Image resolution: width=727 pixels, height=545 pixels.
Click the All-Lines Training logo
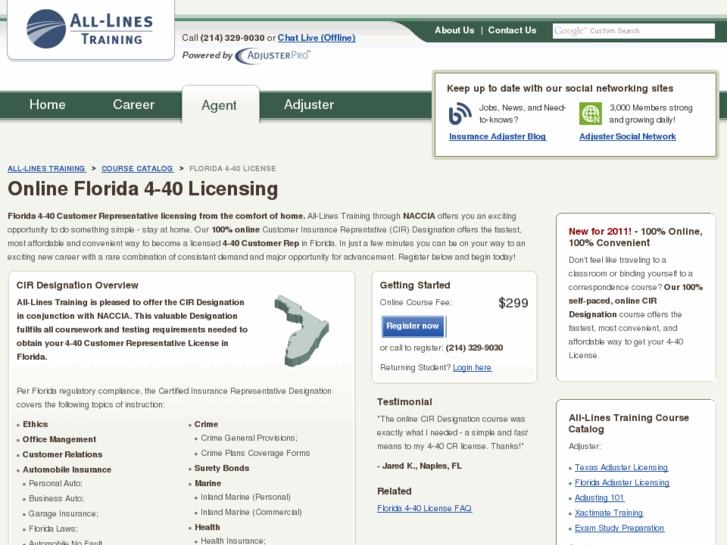(x=90, y=29)
